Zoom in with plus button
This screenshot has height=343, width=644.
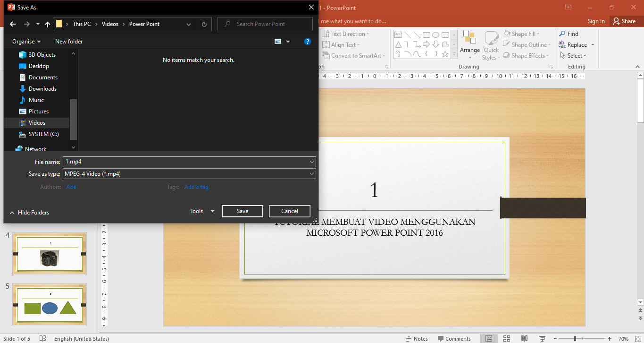pyautogui.click(x=610, y=338)
